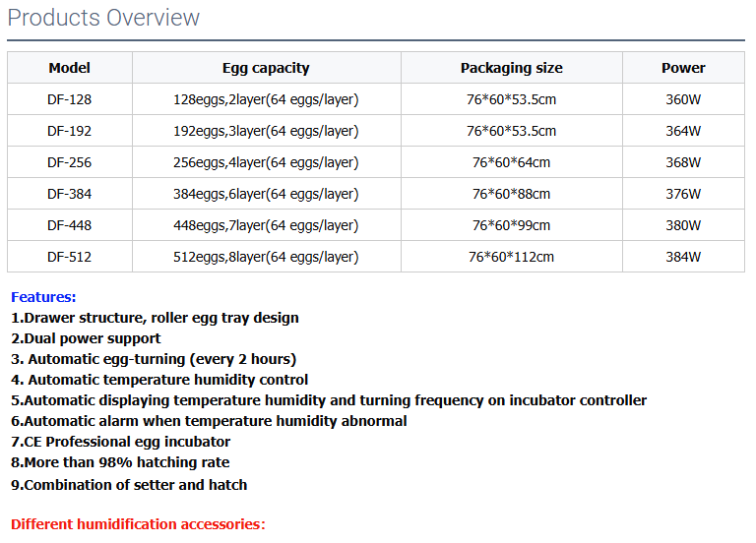Screen dimensions: 756x543
Task: Select the DF-128 model cell
Action: pyautogui.click(x=70, y=99)
